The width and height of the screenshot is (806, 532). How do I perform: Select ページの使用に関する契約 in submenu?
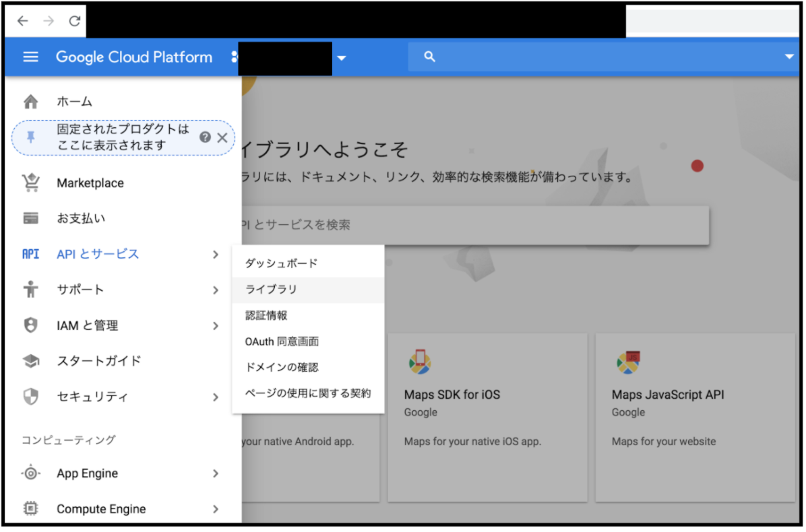tap(309, 394)
